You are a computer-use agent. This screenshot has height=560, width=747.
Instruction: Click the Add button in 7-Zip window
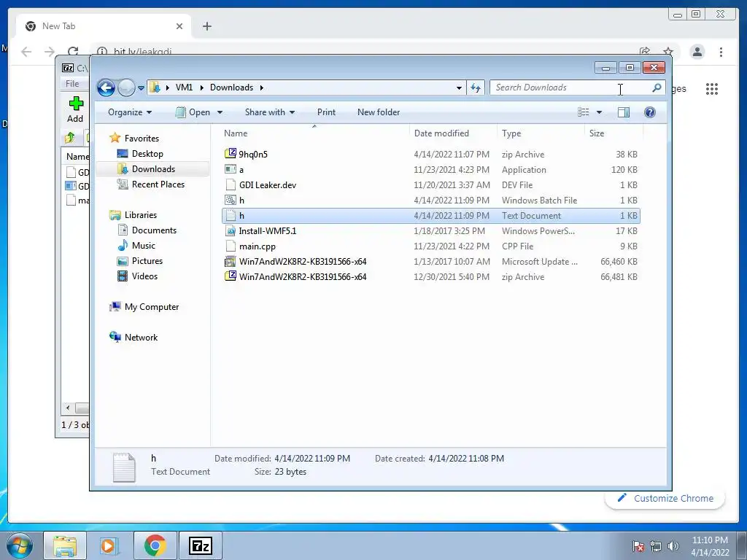pyautogui.click(x=75, y=109)
